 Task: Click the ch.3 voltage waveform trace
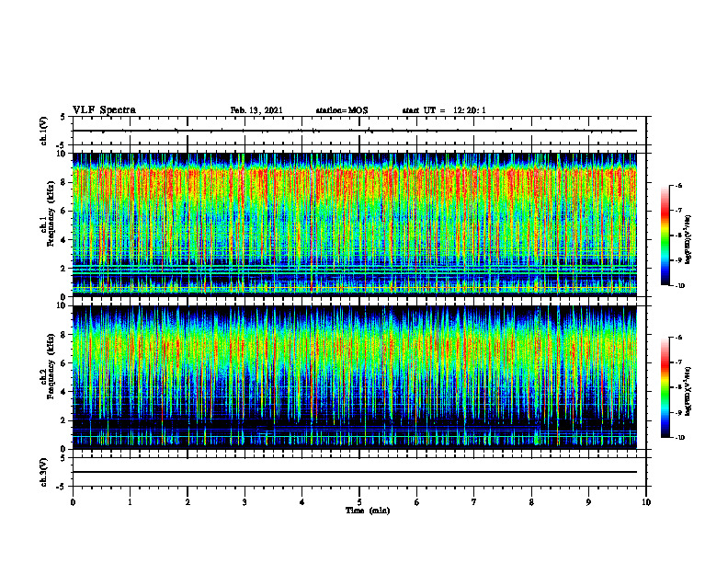354,472
